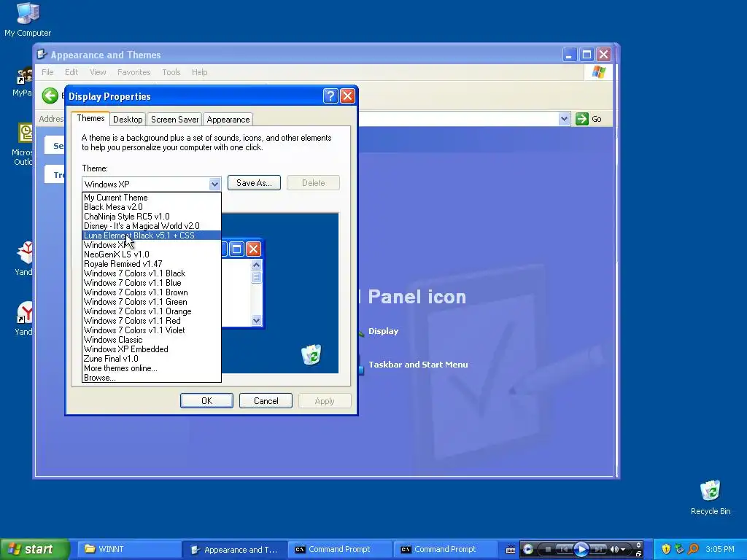Switch to WINNT folder taskbar button
This screenshot has width=747, height=560.
pyautogui.click(x=128, y=550)
